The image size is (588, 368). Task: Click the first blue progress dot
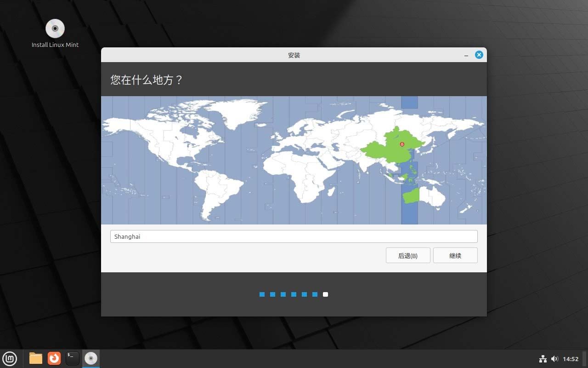262,294
